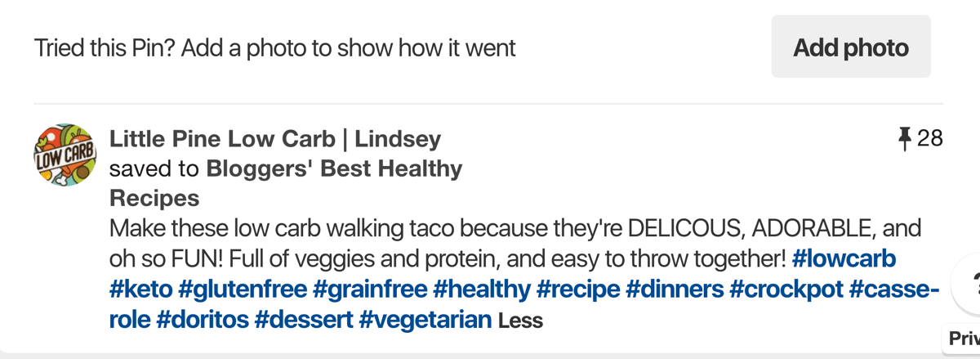
Task: Follow the #lowcarb hashtag link
Action: (x=844, y=259)
